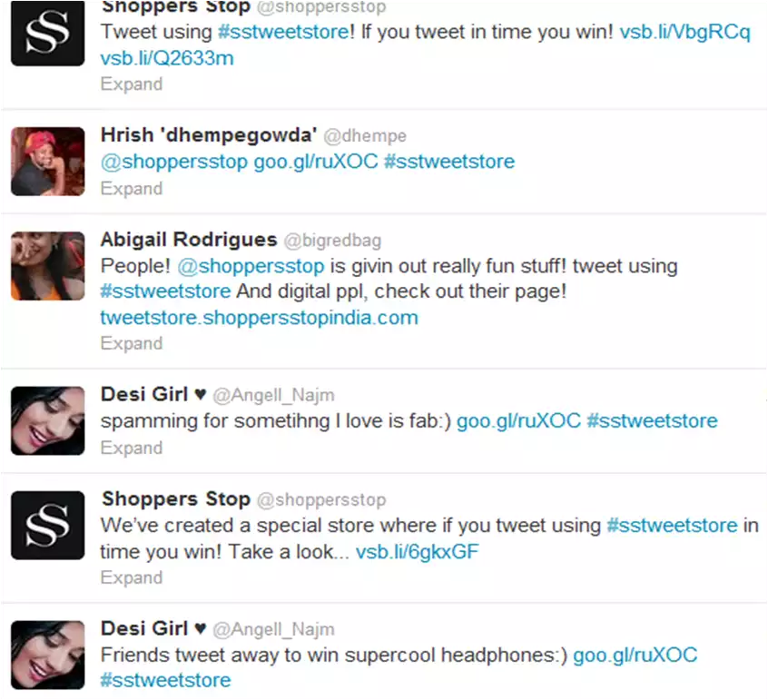Screen dimensions: 768x700
Task: Open goo.gl/ruXOC link in headphones tweet
Action: [x=635, y=656]
